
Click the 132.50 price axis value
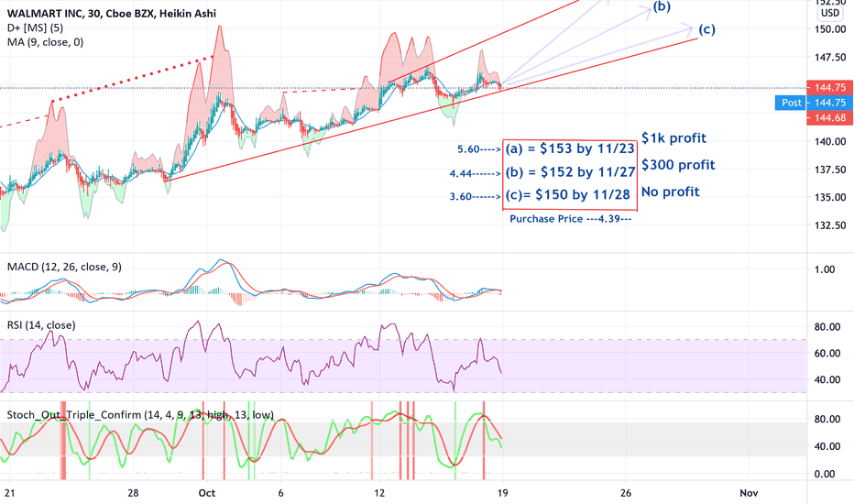830,225
